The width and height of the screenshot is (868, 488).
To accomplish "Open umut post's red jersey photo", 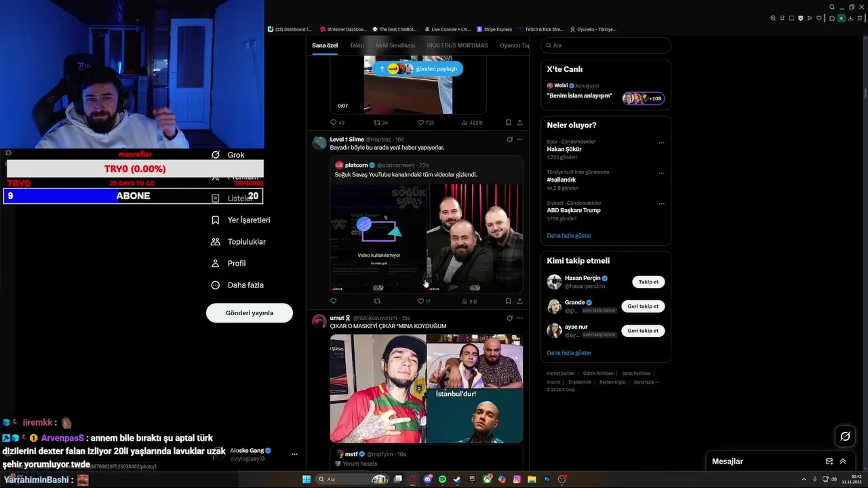I will click(x=378, y=388).
